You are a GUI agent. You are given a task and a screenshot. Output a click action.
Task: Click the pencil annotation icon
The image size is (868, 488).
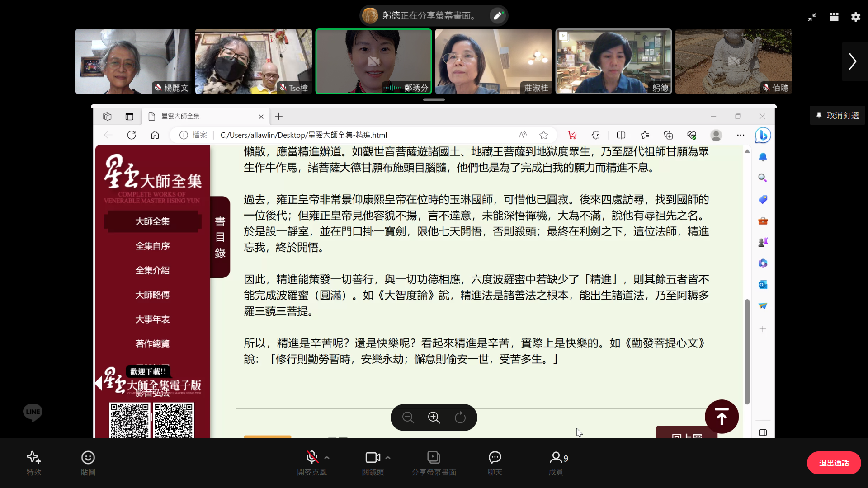[498, 16]
